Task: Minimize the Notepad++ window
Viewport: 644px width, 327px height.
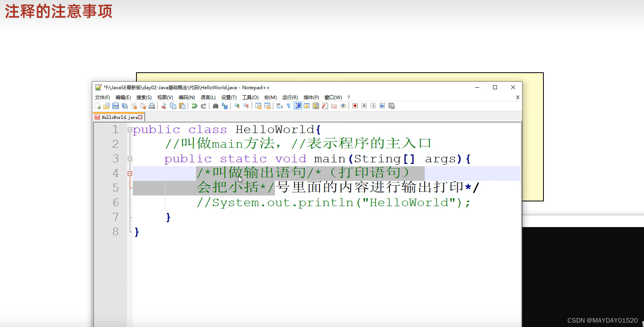Action: 477,87
